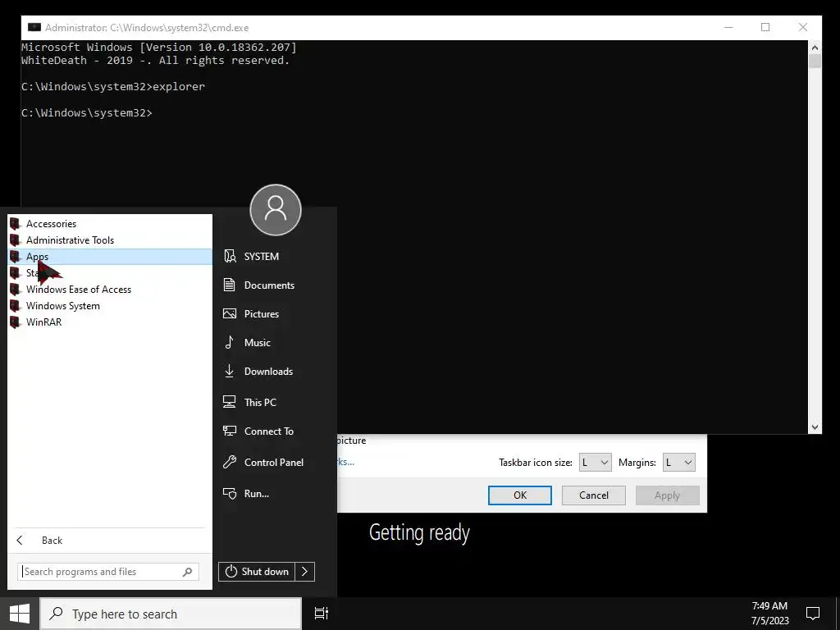Click the Documents page icon
Screen dimensions: 840x630
230,285
